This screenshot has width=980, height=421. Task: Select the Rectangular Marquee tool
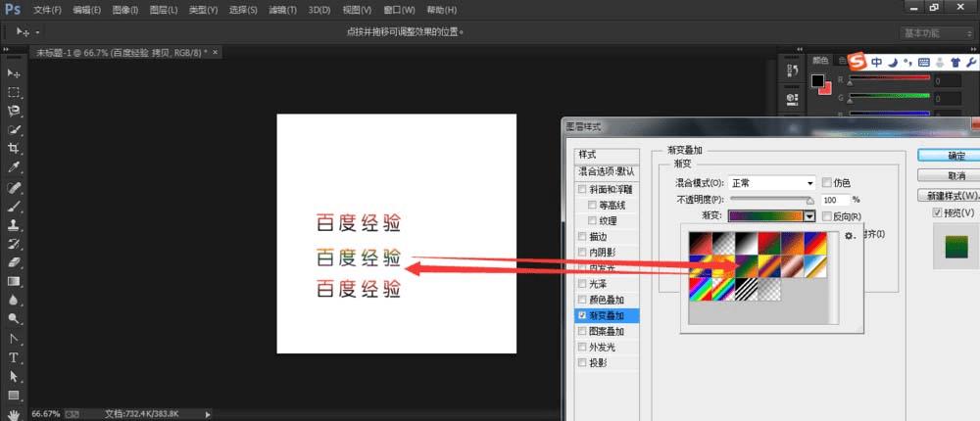click(14, 92)
